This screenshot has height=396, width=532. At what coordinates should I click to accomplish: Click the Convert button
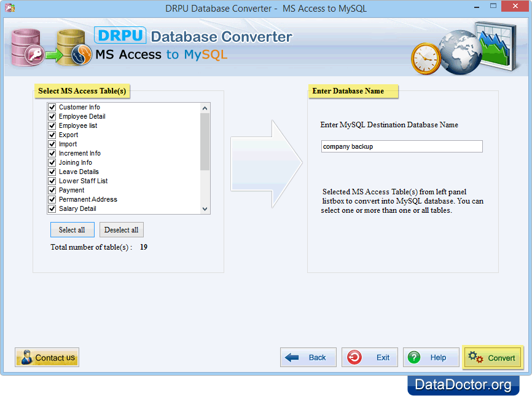pyautogui.click(x=493, y=358)
